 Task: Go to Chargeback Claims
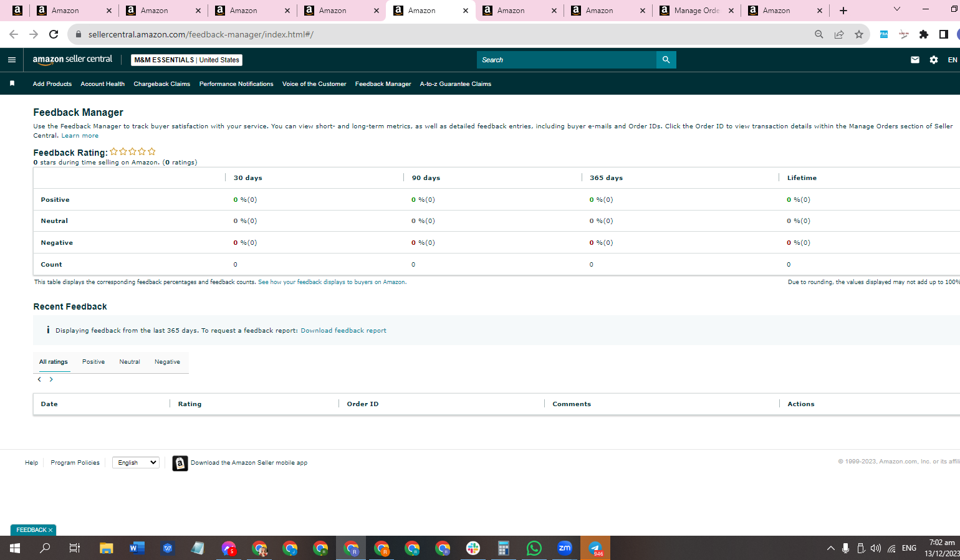(162, 84)
